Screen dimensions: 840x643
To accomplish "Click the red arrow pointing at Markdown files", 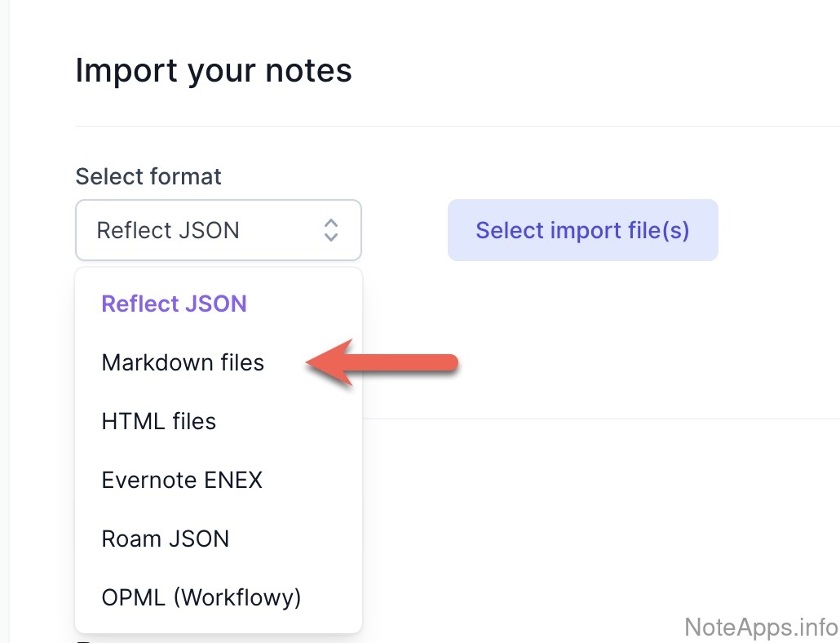I will pos(383,363).
